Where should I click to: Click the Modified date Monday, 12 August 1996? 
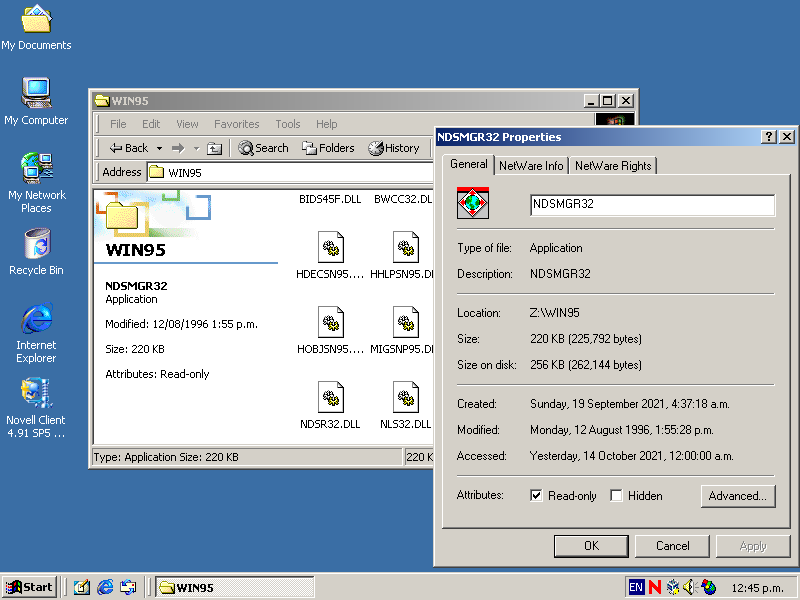click(621, 430)
